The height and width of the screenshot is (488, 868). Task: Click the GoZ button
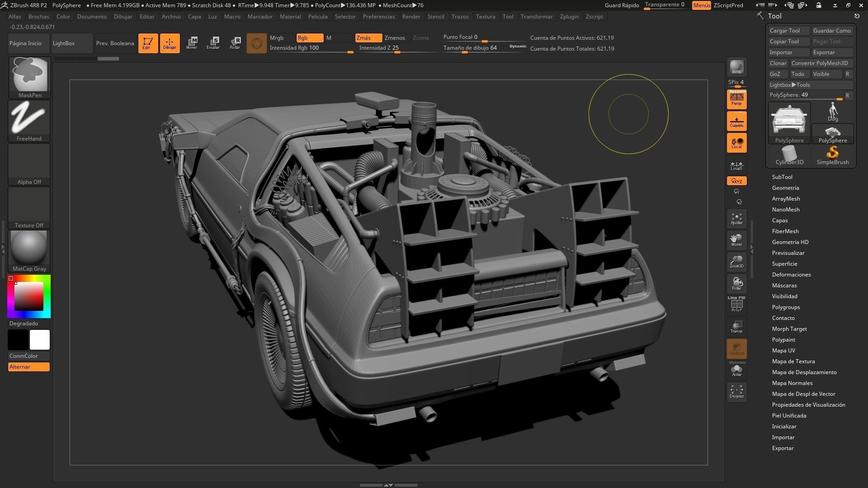[x=778, y=74]
